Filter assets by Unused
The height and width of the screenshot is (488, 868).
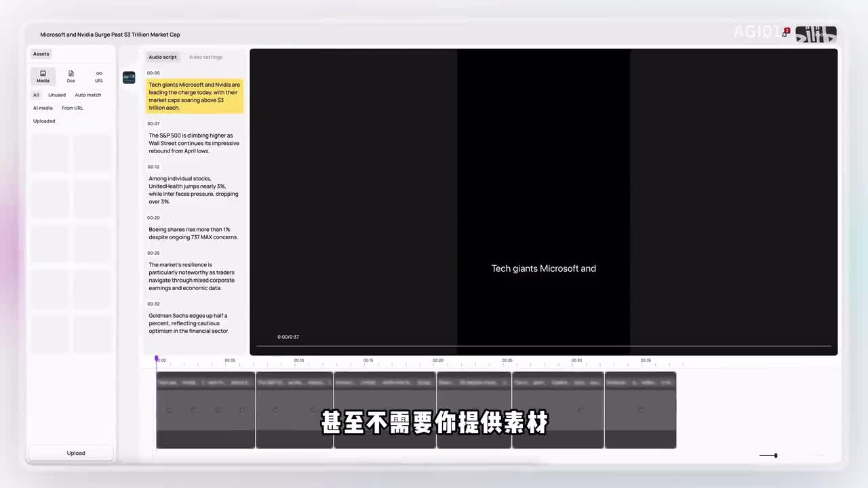pos(57,95)
